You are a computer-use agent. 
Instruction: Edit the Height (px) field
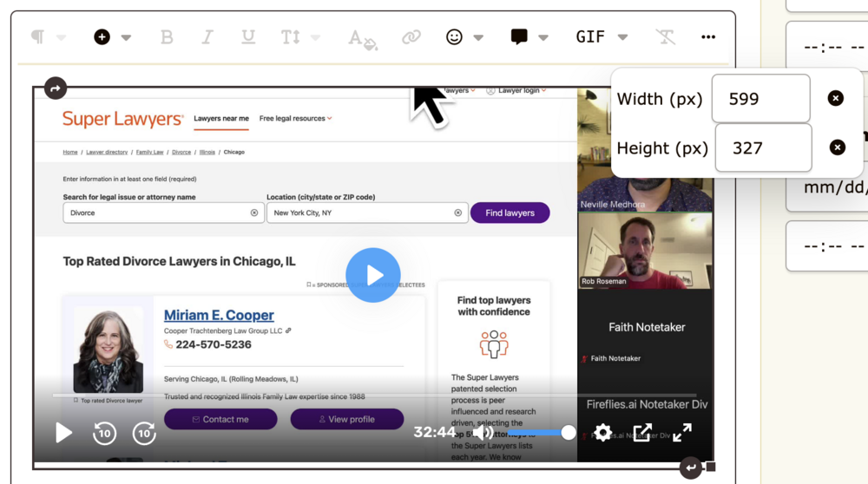pyautogui.click(x=763, y=147)
